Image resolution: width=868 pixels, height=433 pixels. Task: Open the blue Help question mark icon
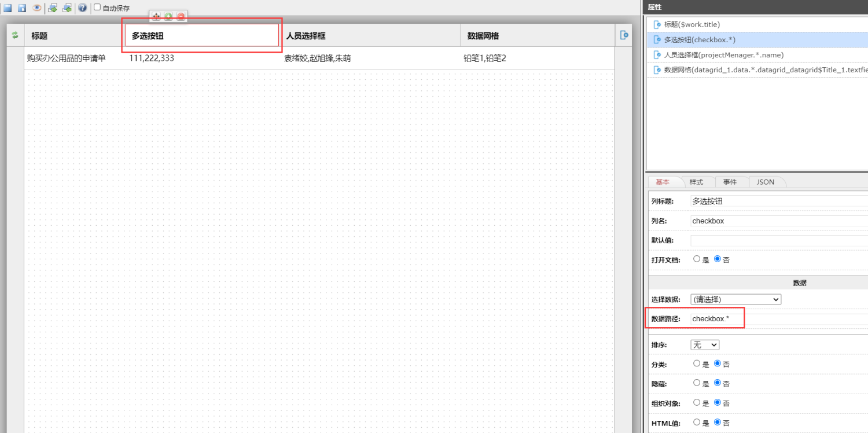[82, 8]
